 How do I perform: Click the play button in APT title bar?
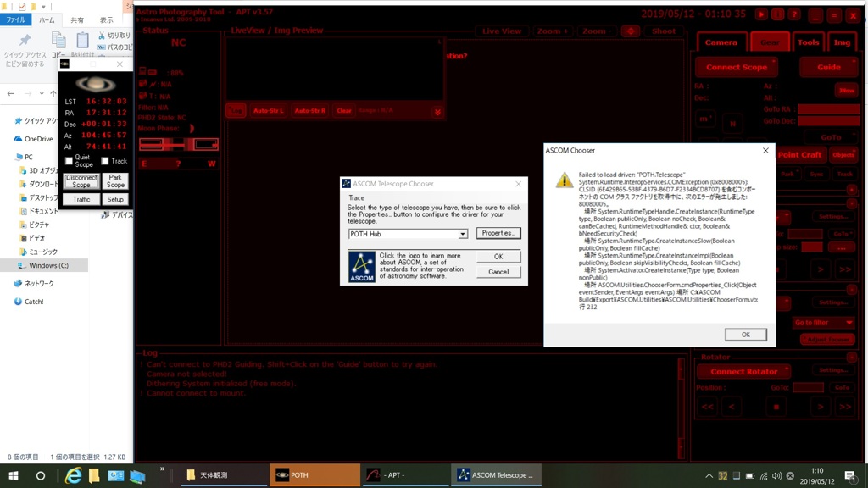click(761, 14)
